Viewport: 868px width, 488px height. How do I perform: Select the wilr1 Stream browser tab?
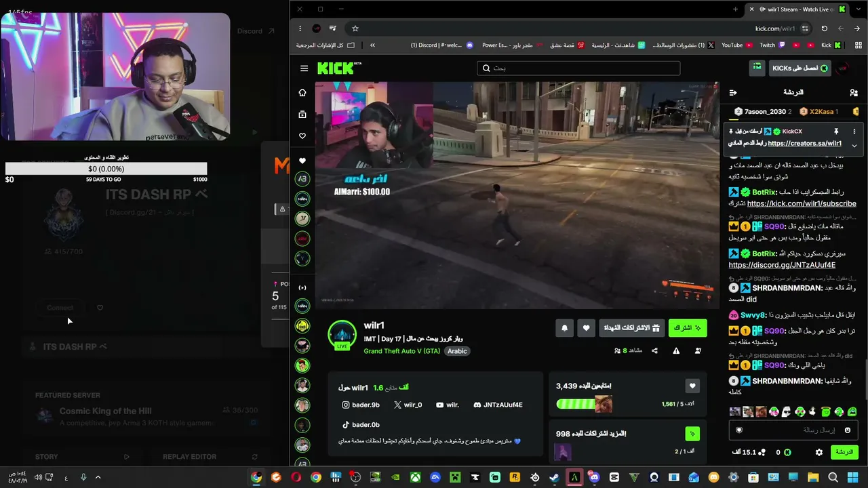[797, 9]
